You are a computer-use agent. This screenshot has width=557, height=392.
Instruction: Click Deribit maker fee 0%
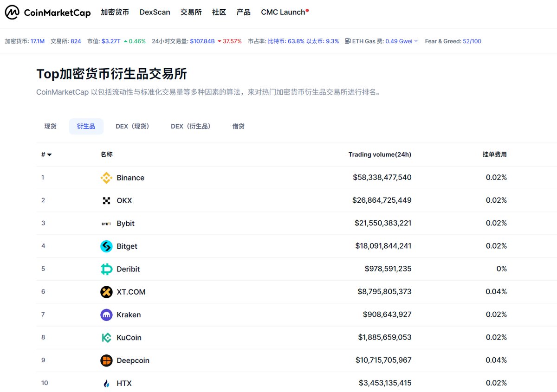click(501, 269)
